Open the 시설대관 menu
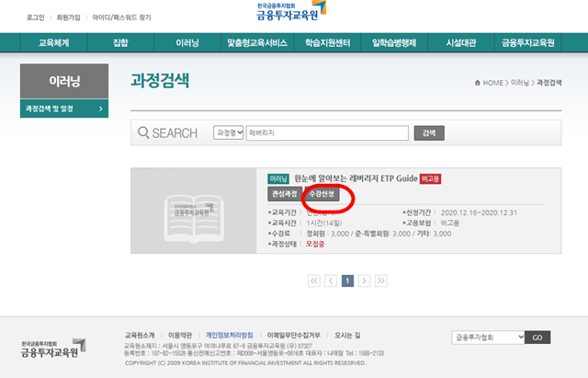 (x=461, y=43)
